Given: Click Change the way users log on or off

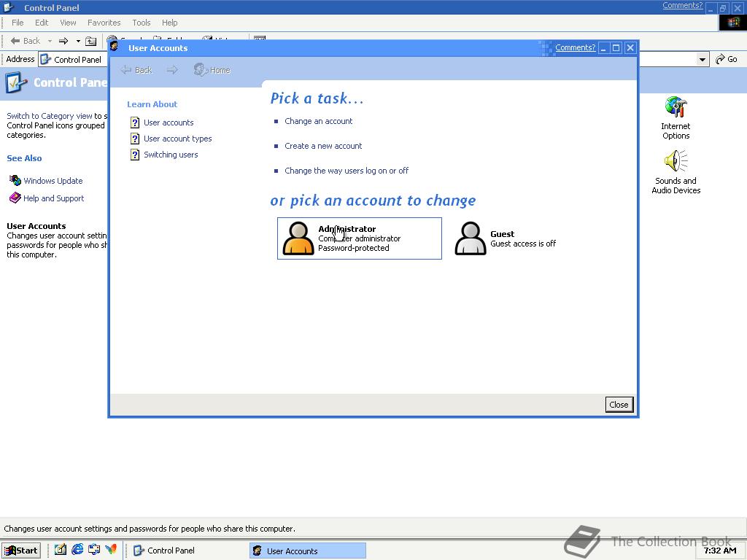Looking at the screenshot, I should pyautogui.click(x=347, y=171).
